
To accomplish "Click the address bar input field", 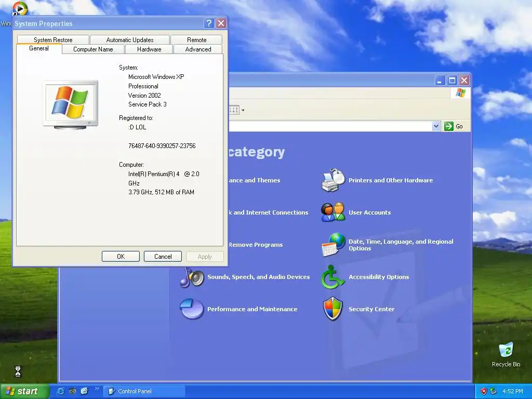I will coord(330,126).
